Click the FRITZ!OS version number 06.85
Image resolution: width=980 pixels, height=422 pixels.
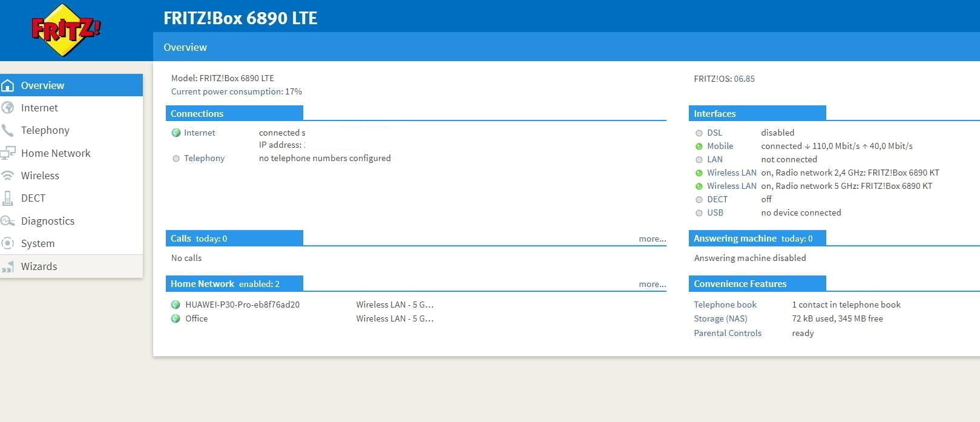[744, 79]
